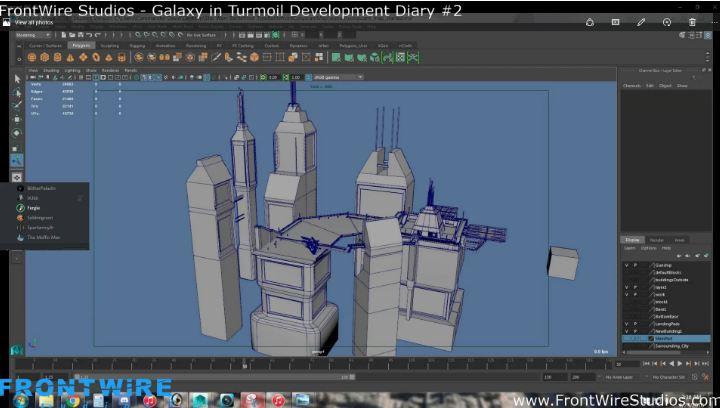Select the arrow Select tool in the toolbox

[17, 79]
